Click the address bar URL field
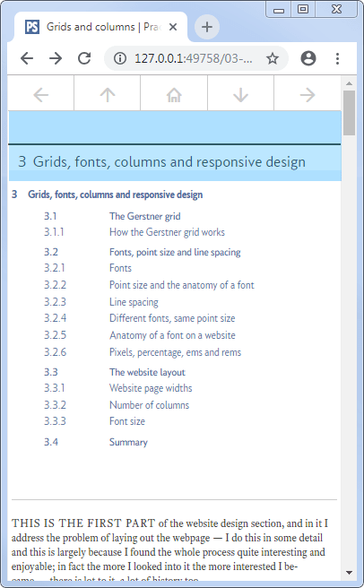This screenshot has width=364, height=588. coord(193,58)
